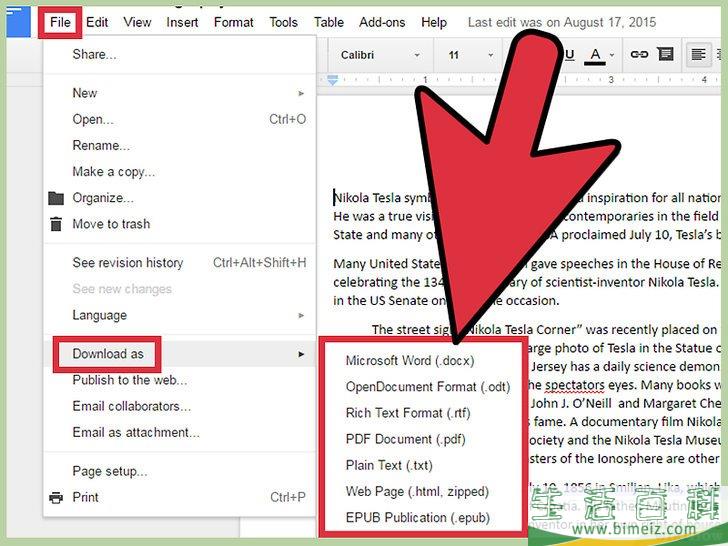Click the insert comment icon
The height and width of the screenshot is (546, 728).
pos(665,54)
